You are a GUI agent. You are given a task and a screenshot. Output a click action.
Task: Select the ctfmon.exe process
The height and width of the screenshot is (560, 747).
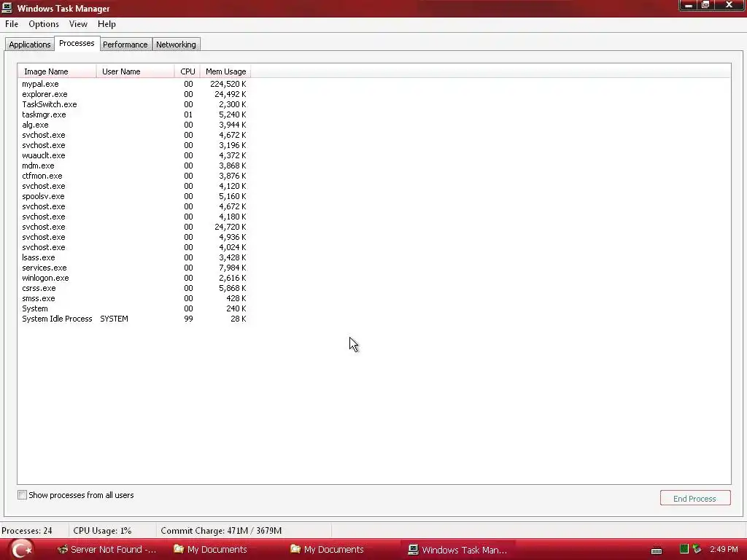pyautogui.click(x=134, y=176)
